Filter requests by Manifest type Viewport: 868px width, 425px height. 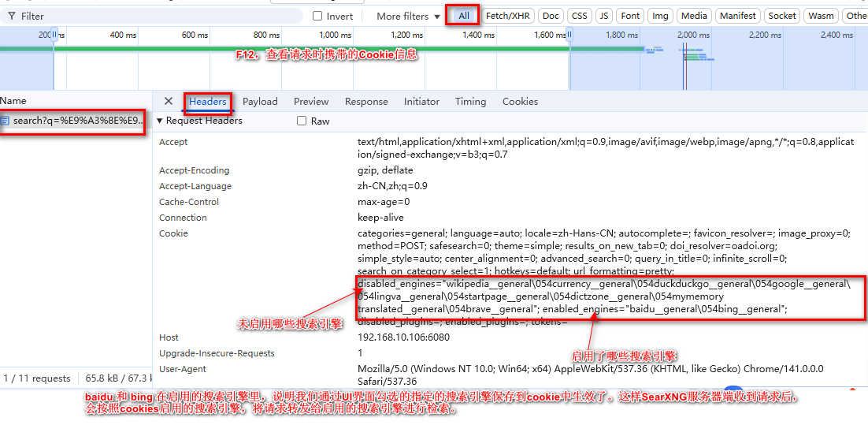click(x=738, y=16)
